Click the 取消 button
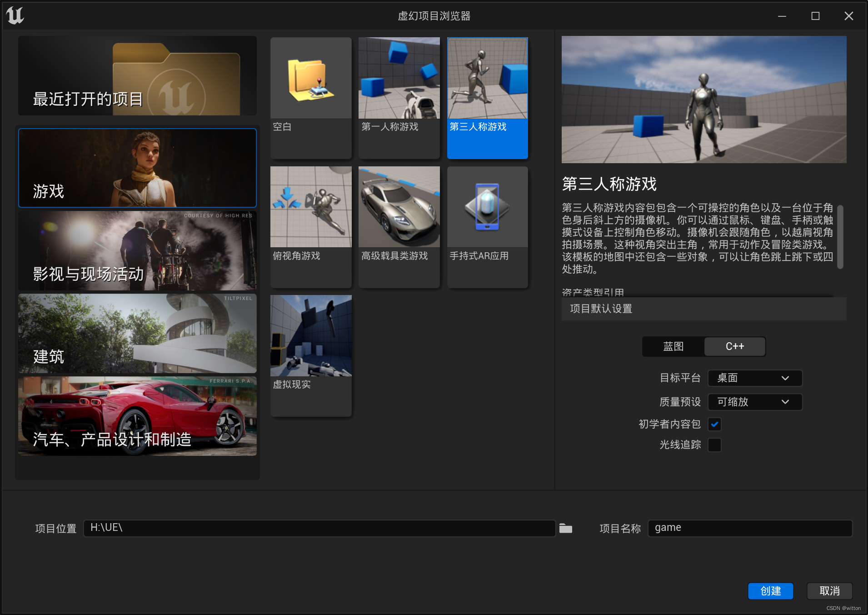Screen dimensions: 868x615 829,591
